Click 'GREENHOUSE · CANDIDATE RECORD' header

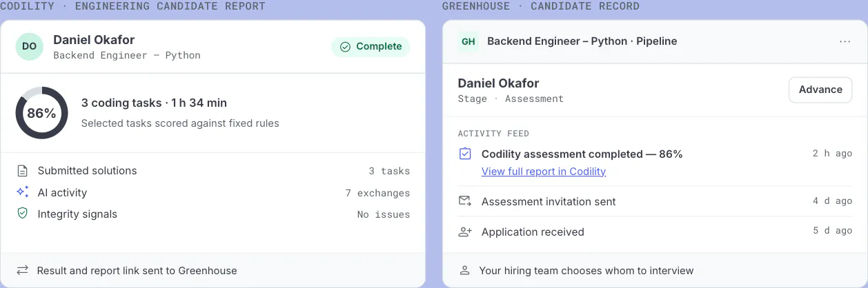coord(540,6)
